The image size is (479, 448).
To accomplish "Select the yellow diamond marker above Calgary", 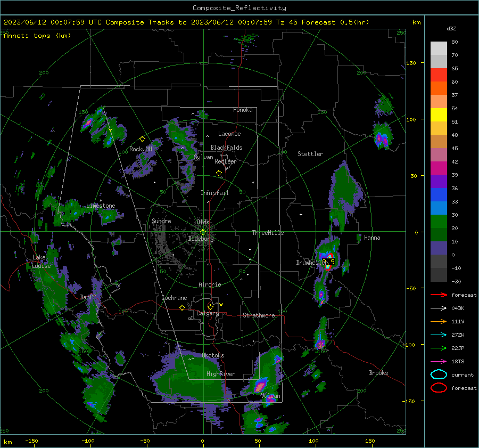I will [x=210, y=307].
